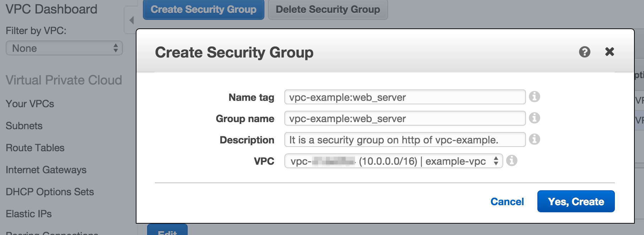Open DHCP Options Sets
Viewport: 644px width, 235px height.
tap(49, 192)
